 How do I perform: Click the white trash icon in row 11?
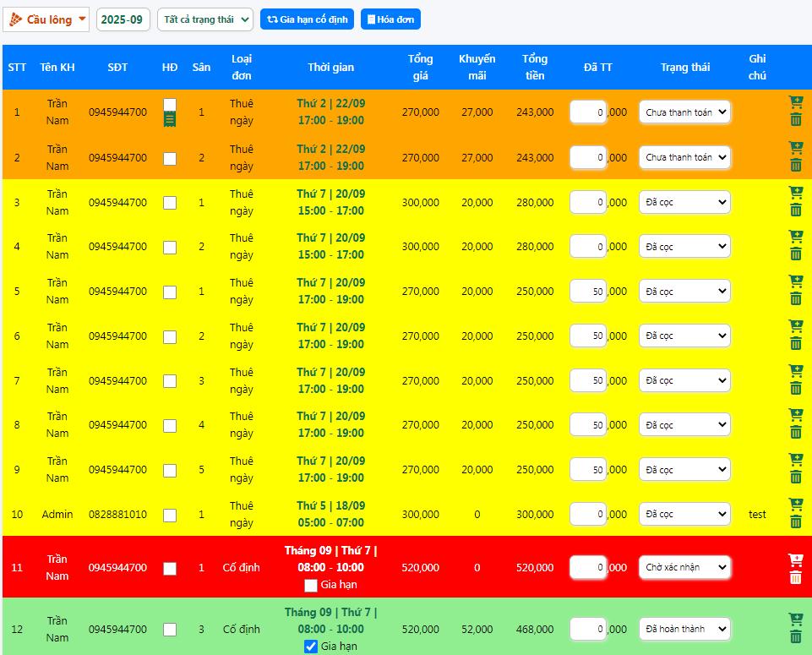click(795, 577)
